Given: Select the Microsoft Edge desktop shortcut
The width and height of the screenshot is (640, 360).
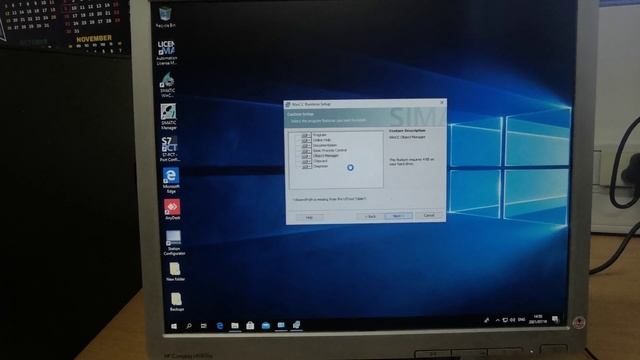Looking at the screenshot, I should click(x=171, y=180).
